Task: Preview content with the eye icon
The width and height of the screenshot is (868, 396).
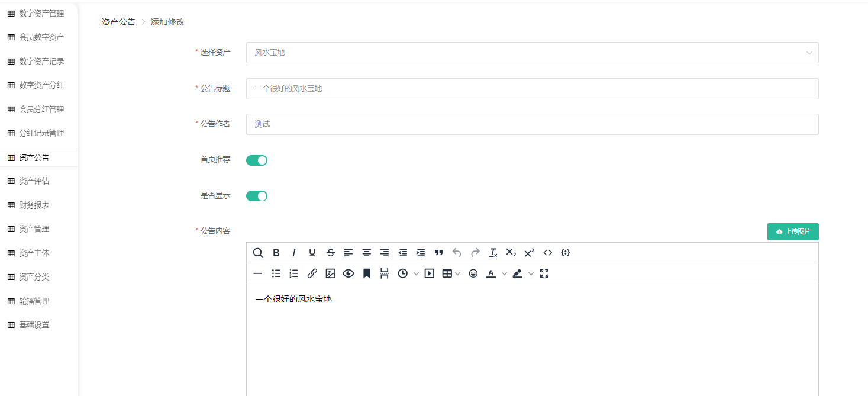Action: (348, 273)
